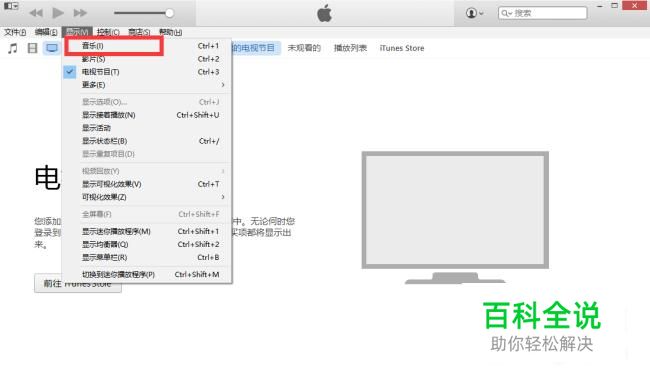Screen dimensions: 650x387
Task: Select 显示迷你播放程序(M) menu item
Action: coord(147,231)
